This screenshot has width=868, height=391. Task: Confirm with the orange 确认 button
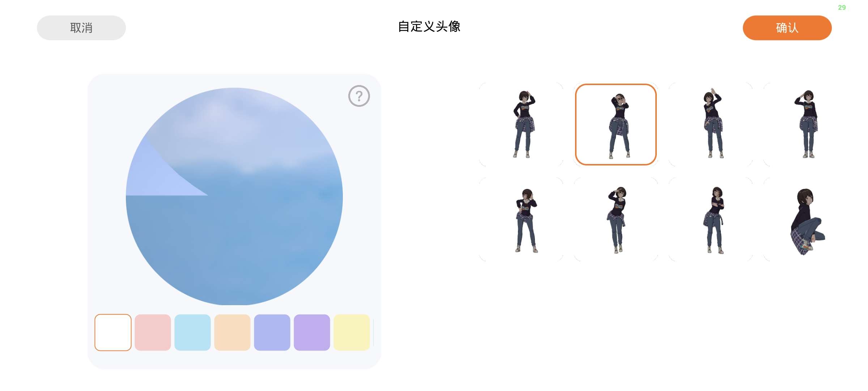pos(787,28)
